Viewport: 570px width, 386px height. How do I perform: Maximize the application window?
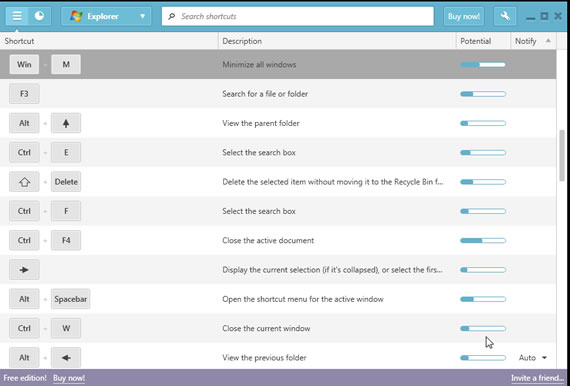(x=544, y=16)
